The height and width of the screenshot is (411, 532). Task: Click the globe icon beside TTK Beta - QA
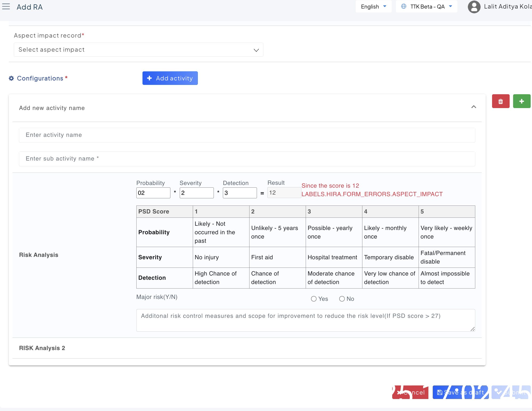pyautogui.click(x=403, y=6)
